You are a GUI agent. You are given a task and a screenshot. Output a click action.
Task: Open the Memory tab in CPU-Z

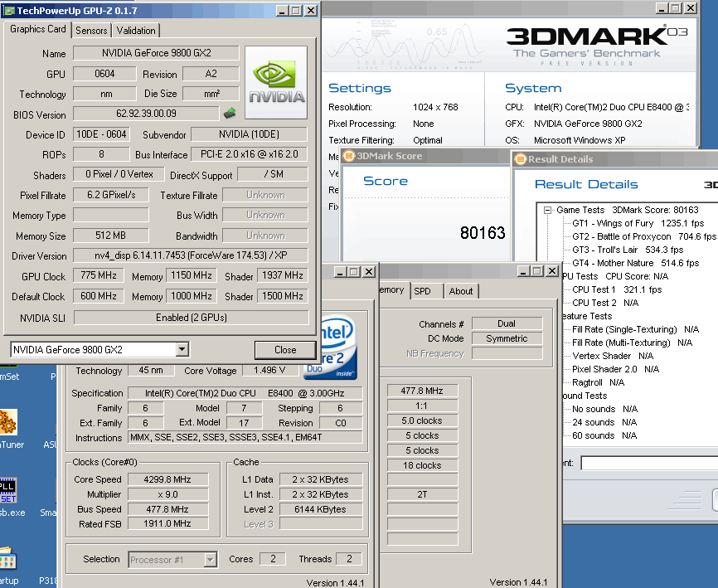coord(393,290)
